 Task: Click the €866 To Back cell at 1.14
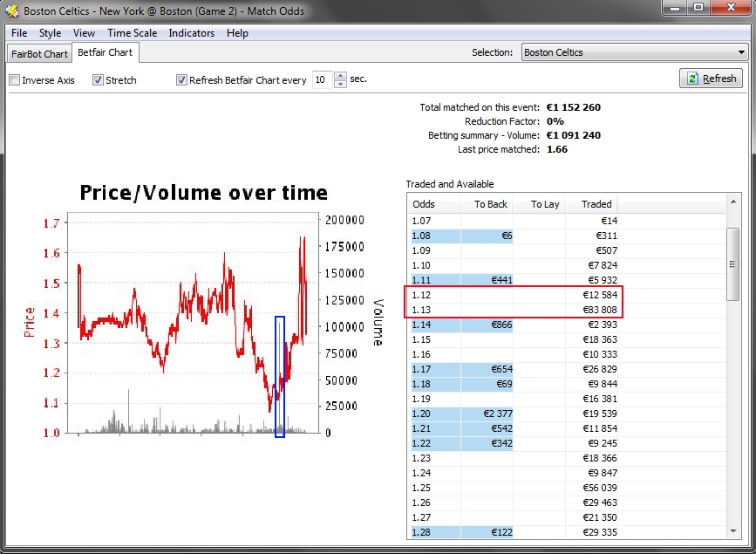tap(487, 325)
